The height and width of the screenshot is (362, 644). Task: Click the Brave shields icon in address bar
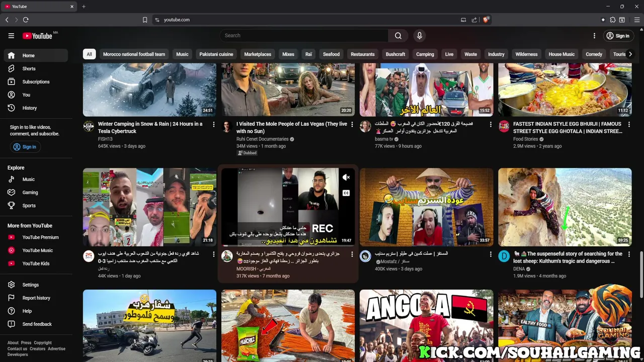(x=486, y=20)
